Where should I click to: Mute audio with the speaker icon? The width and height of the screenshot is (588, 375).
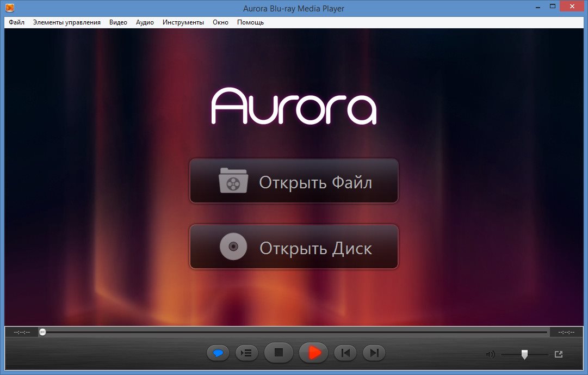490,354
